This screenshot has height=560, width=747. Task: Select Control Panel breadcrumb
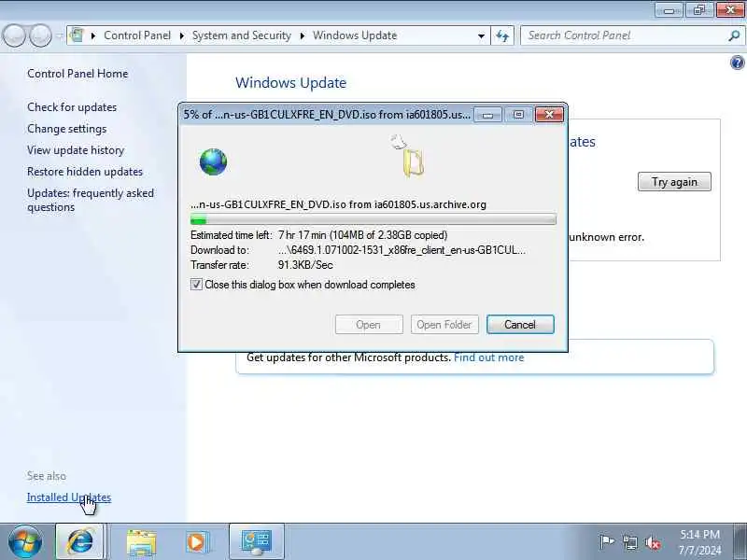pos(137,35)
